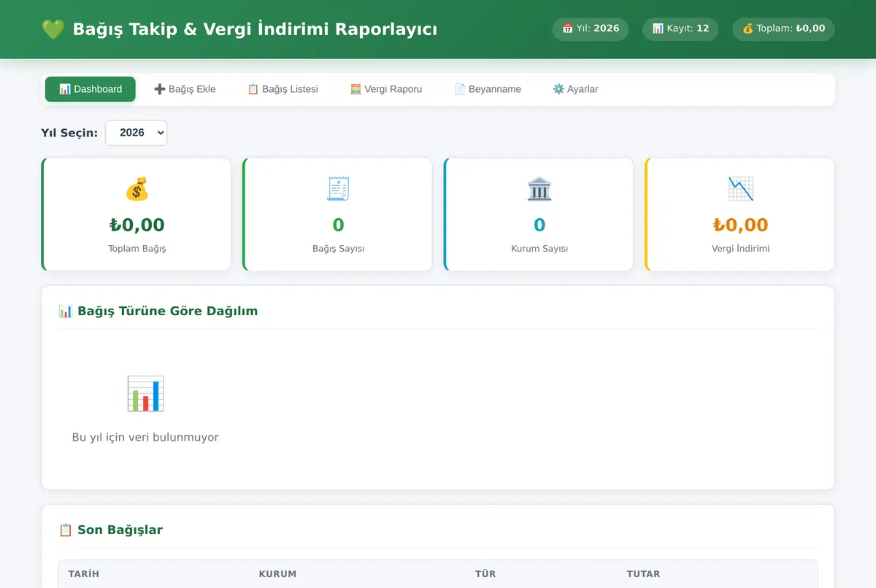Screen dimensions: 876x588
Task: Click the bank building icon above Kurum Sayısı
Action: (x=539, y=189)
